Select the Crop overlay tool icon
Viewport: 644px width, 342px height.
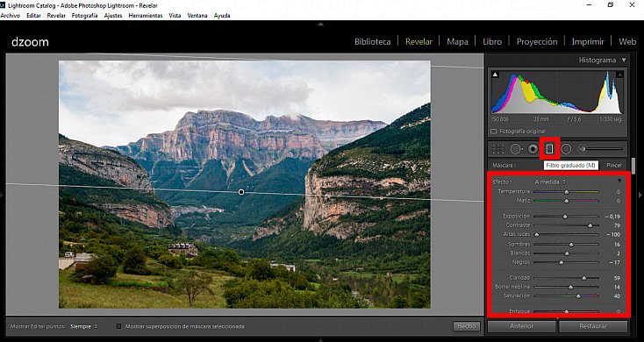[498, 148]
